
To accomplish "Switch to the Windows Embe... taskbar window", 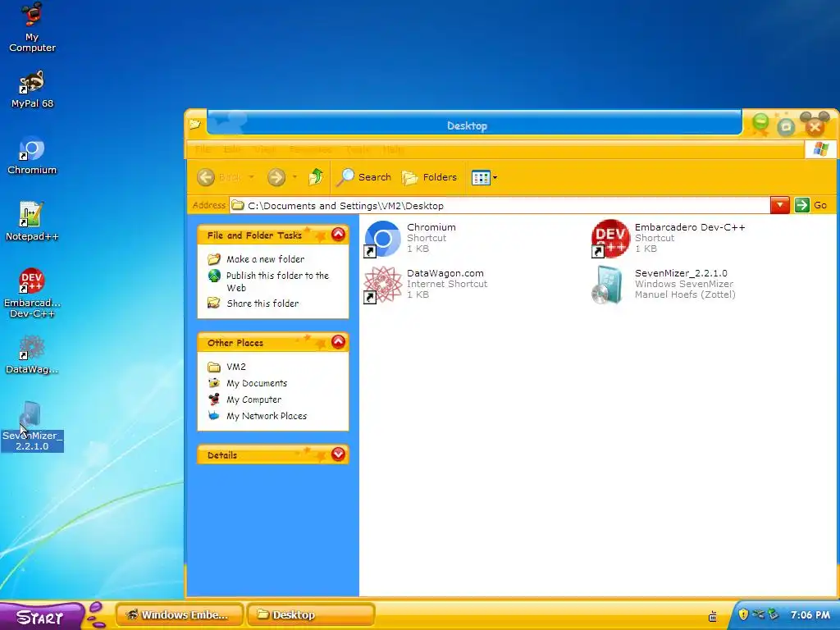I will click(x=180, y=615).
